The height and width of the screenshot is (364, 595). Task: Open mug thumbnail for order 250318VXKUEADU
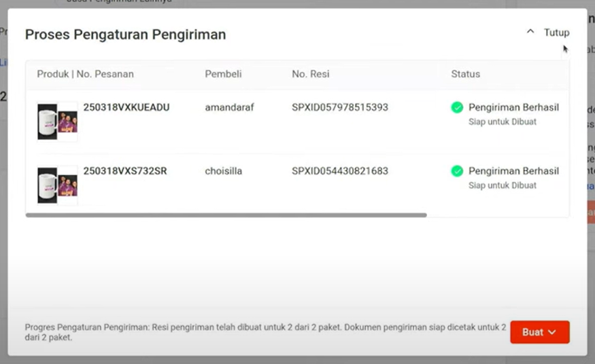[57, 122]
